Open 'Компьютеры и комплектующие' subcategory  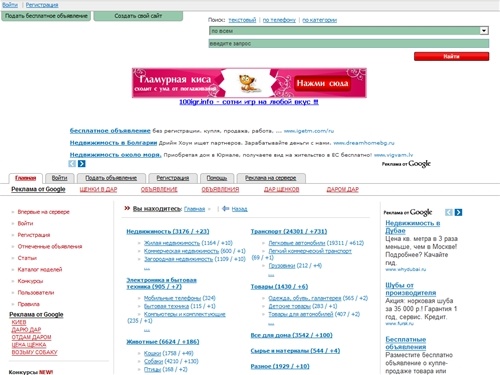click(185, 314)
